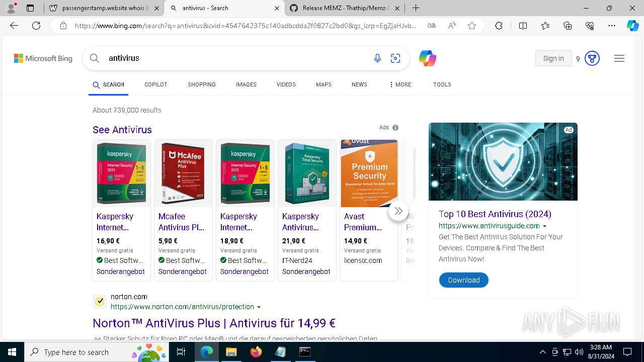Search using voice microphone icon
This screenshot has height=362, width=644.
point(377,58)
